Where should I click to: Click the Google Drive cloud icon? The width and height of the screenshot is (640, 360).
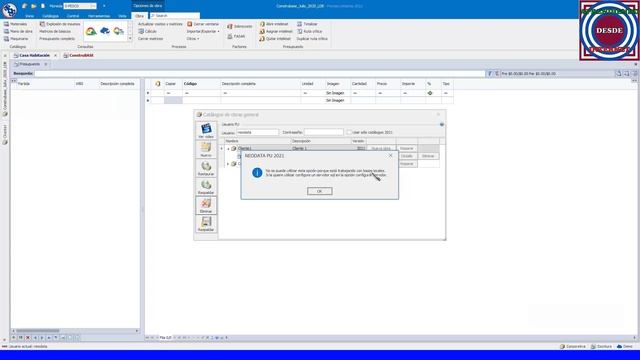[x=91, y=31]
